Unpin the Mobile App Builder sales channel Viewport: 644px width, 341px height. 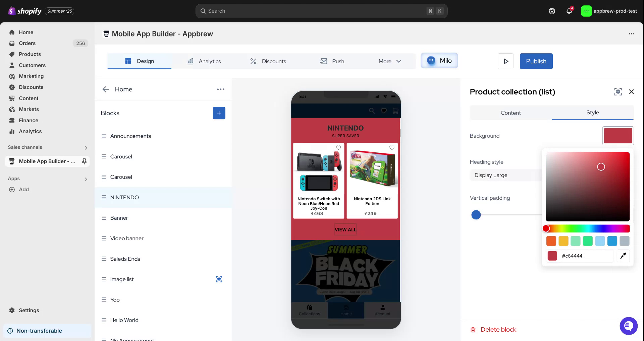click(84, 161)
